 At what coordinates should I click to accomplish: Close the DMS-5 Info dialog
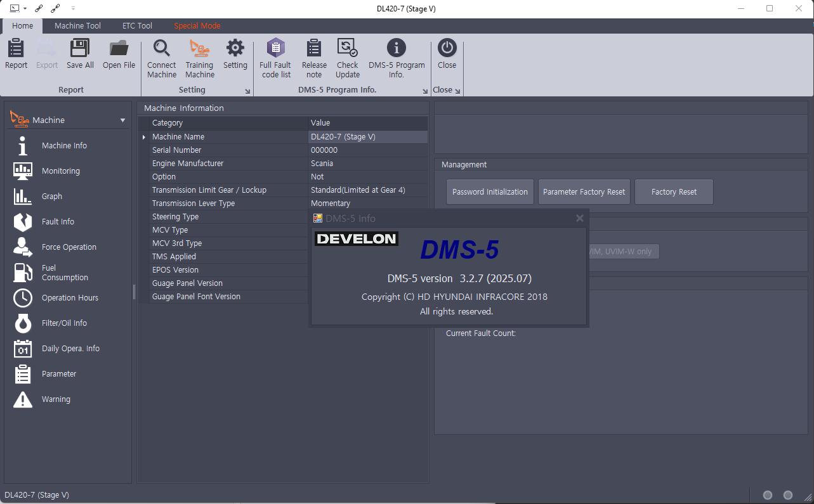click(579, 218)
